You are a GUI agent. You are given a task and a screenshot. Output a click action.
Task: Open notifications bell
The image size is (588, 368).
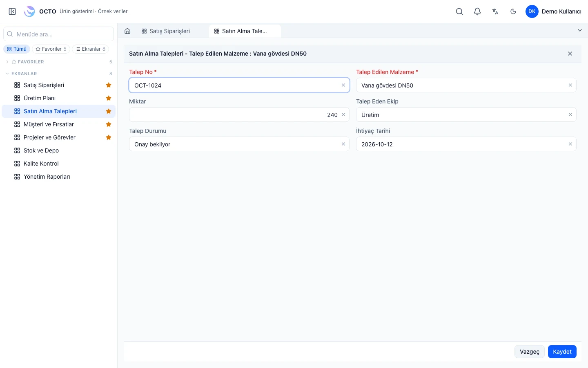[477, 11]
